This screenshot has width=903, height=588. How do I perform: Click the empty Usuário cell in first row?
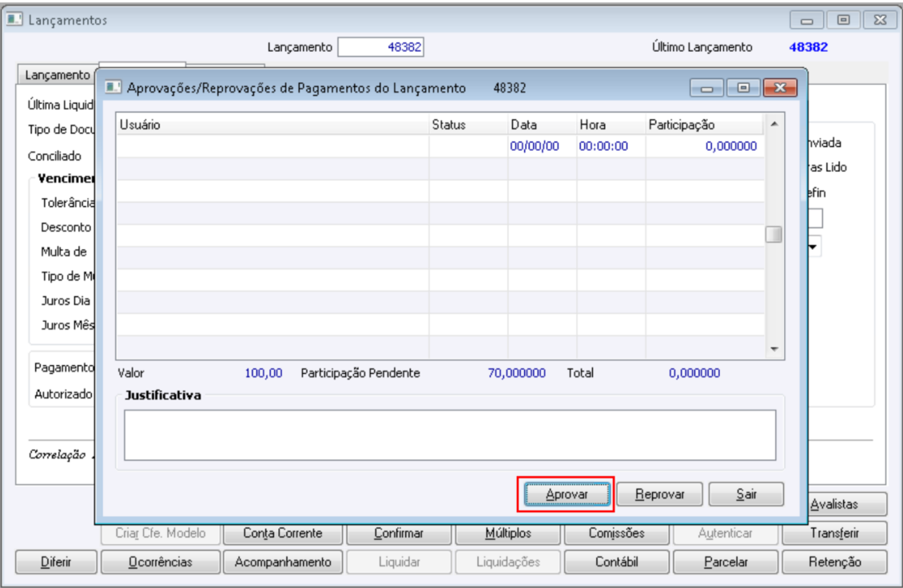(272, 146)
